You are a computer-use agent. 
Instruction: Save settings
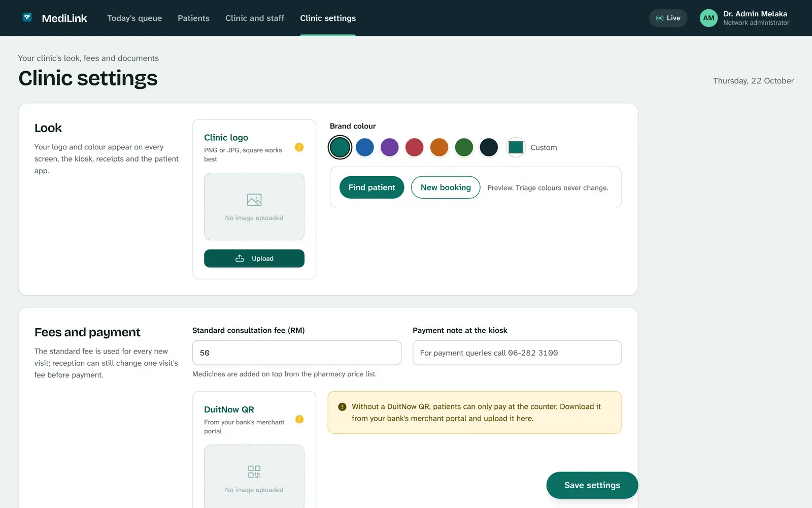click(592, 485)
